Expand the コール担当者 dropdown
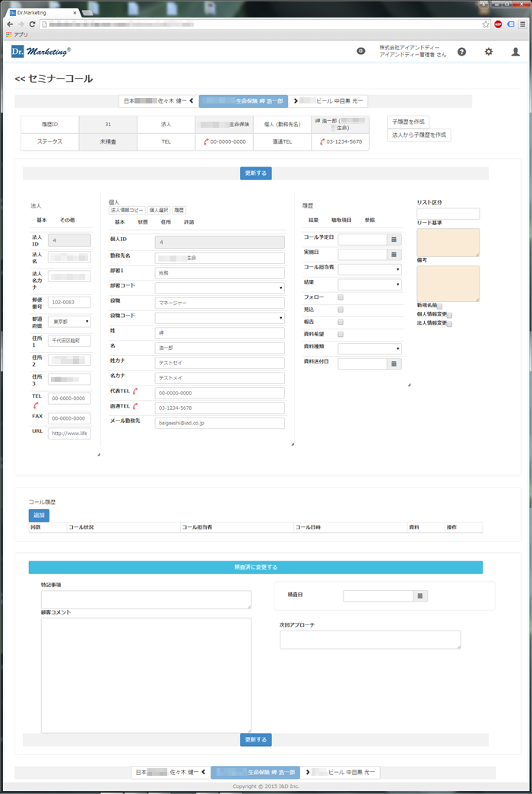The width and height of the screenshot is (532, 794). click(369, 269)
